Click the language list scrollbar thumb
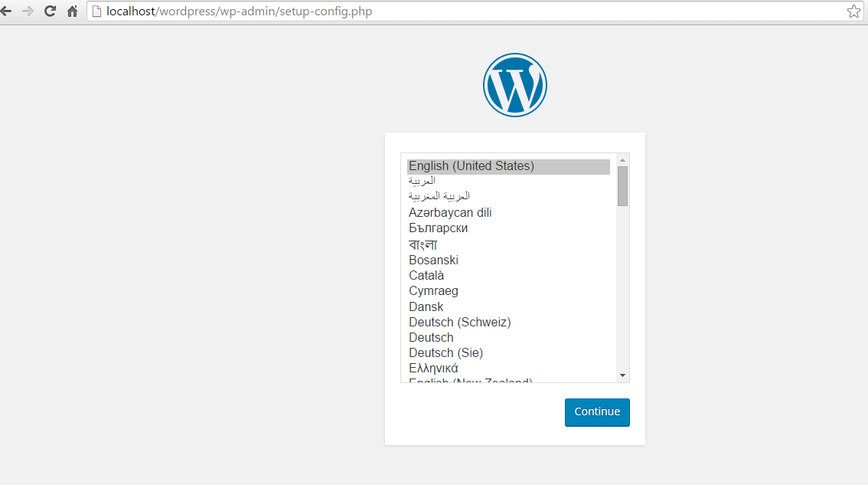868x485 pixels. [x=623, y=185]
